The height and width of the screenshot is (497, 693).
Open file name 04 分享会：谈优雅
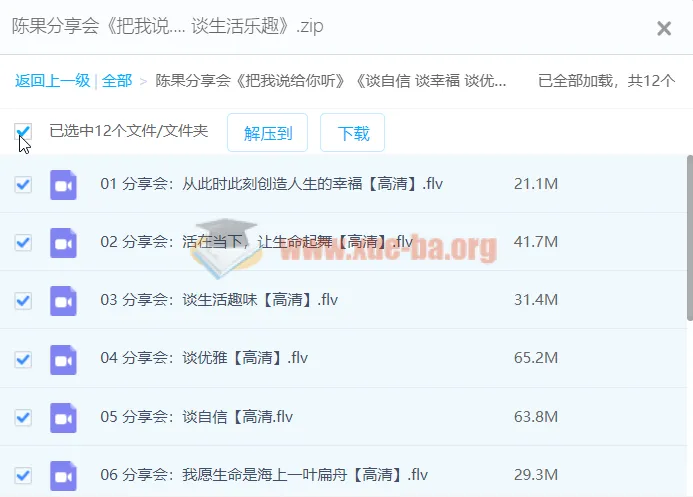pyautogui.click(x=204, y=359)
